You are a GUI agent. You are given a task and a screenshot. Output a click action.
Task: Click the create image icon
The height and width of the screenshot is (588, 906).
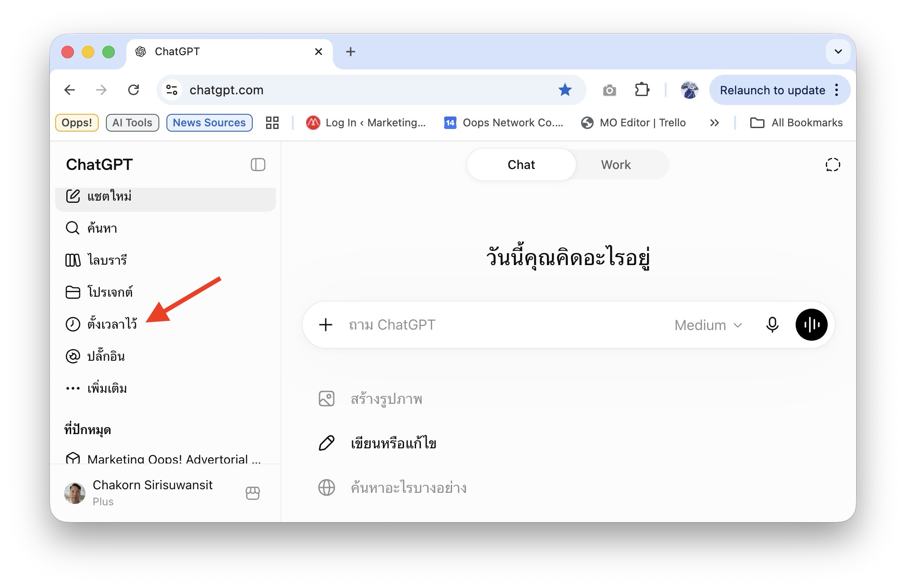(x=327, y=399)
